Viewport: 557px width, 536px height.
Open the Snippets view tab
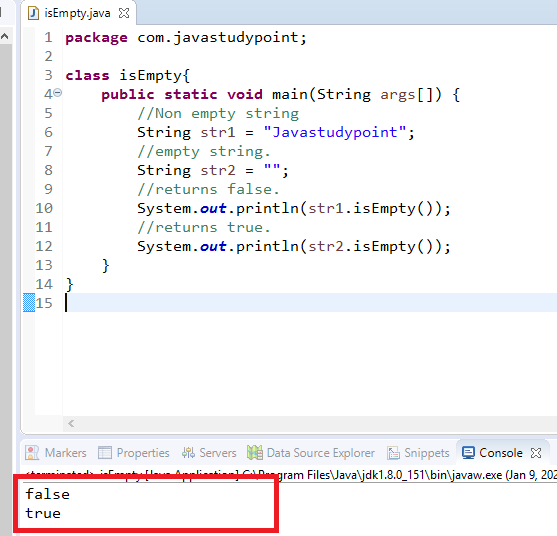(x=418, y=453)
